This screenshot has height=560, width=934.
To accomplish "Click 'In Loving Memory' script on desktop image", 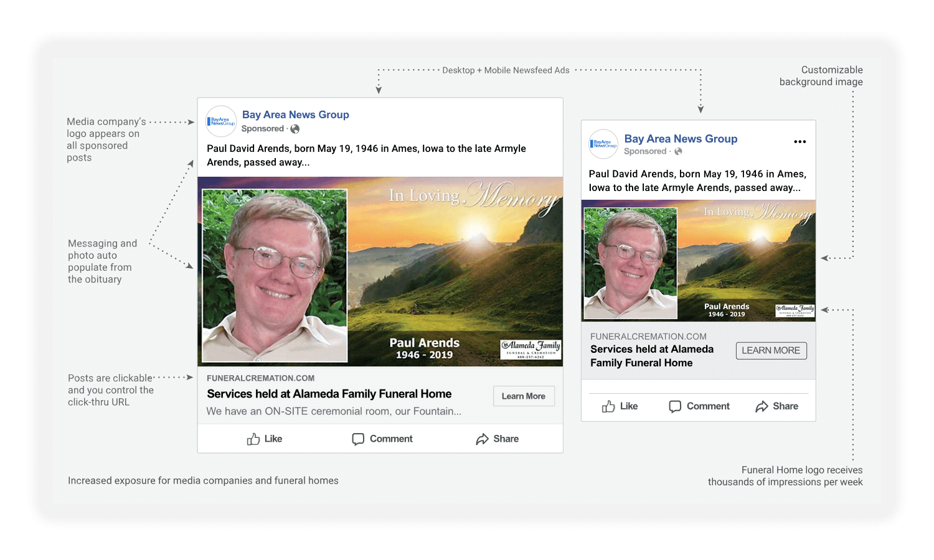I will pos(474,197).
